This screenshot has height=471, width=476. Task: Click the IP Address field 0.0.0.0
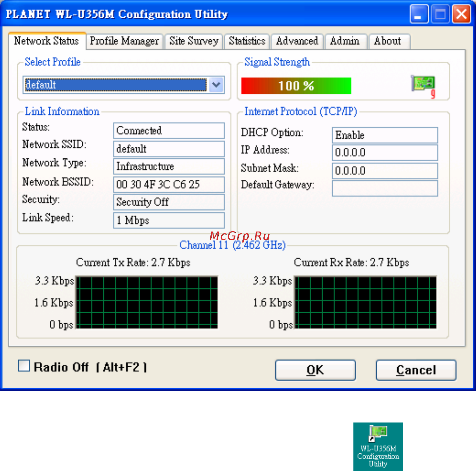click(385, 153)
